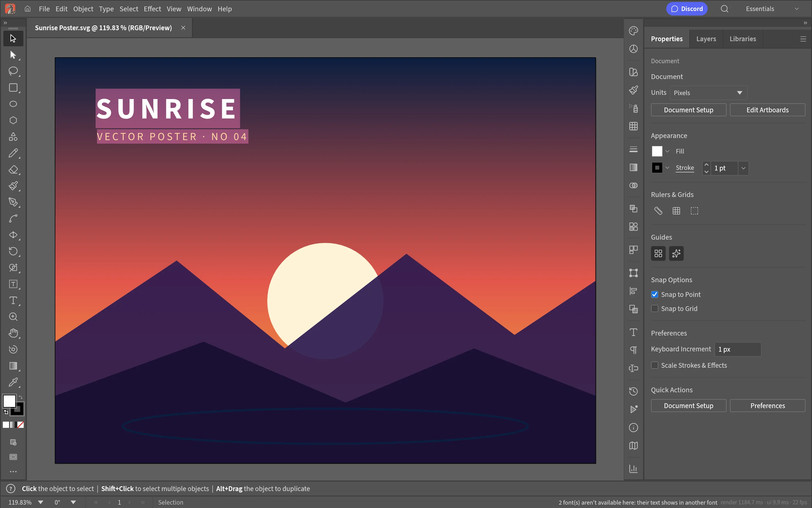The image size is (812, 508).
Task: Click the Stroke black color swatch
Action: tap(657, 168)
